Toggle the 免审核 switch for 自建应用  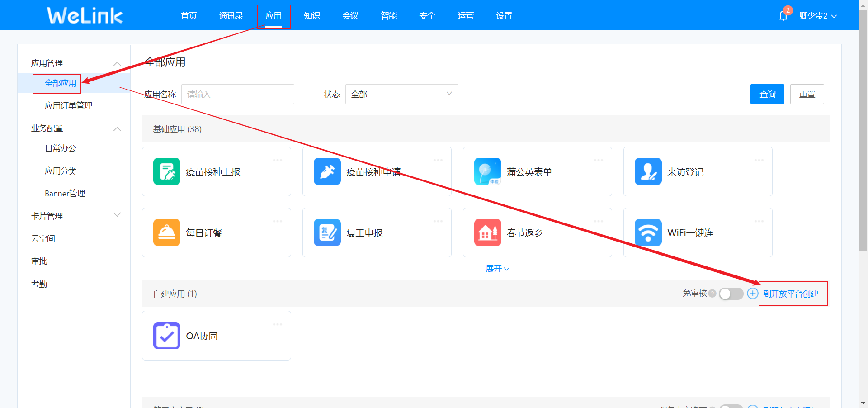[x=731, y=294]
